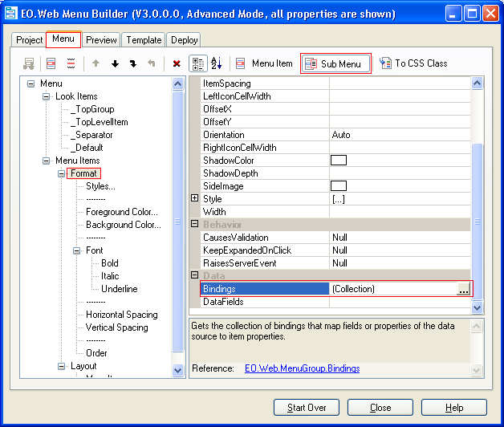Click the Width property row

point(335,212)
